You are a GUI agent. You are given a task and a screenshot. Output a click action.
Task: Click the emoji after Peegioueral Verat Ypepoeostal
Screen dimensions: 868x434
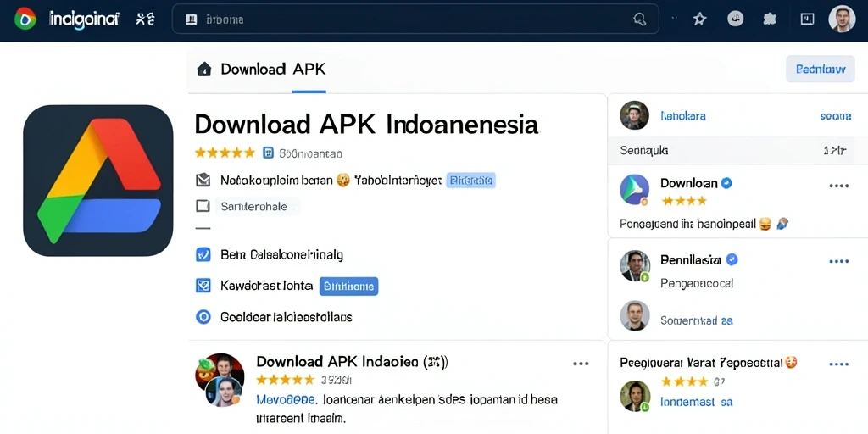(791, 363)
